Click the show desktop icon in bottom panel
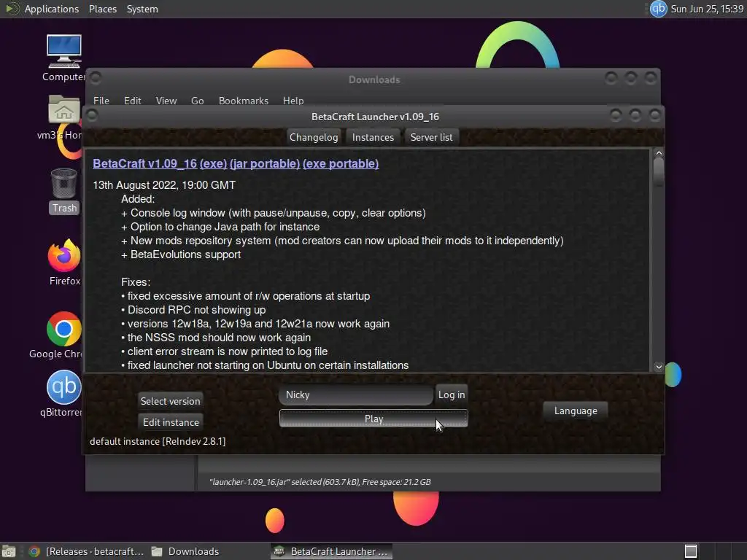The width and height of the screenshot is (747, 560). point(9,551)
